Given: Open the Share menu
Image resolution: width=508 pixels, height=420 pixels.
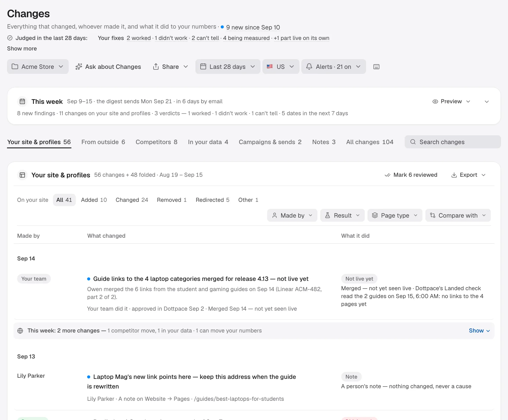Looking at the screenshot, I should pyautogui.click(x=171, y=67).
